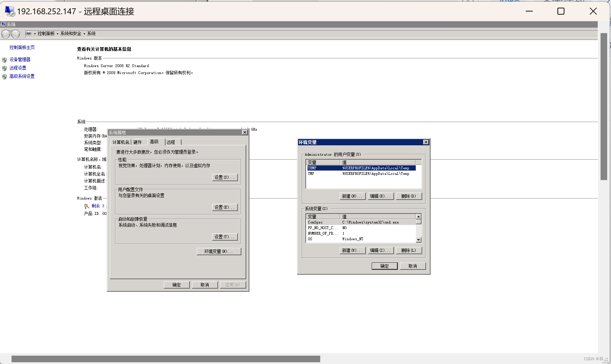Click the 值 column header in system variables
Viewport: 611px width, 364px height.
click(x=378, y=217)
